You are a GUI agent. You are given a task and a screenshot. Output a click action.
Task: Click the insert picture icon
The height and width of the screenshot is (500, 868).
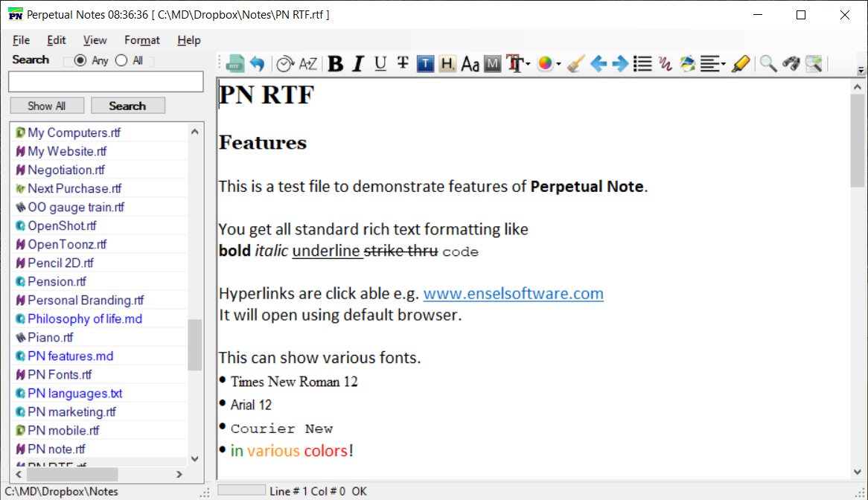pyautogui.click(x=688, y=63)
